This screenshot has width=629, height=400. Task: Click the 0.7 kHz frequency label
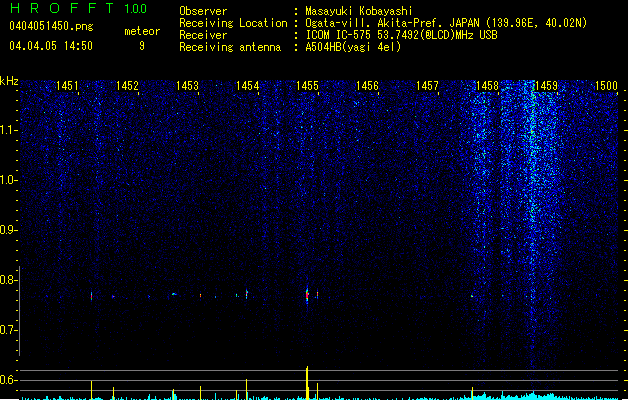8,330
